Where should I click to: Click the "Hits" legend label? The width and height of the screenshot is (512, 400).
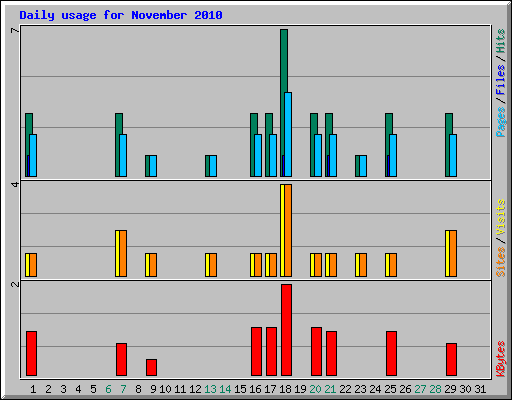500,41
